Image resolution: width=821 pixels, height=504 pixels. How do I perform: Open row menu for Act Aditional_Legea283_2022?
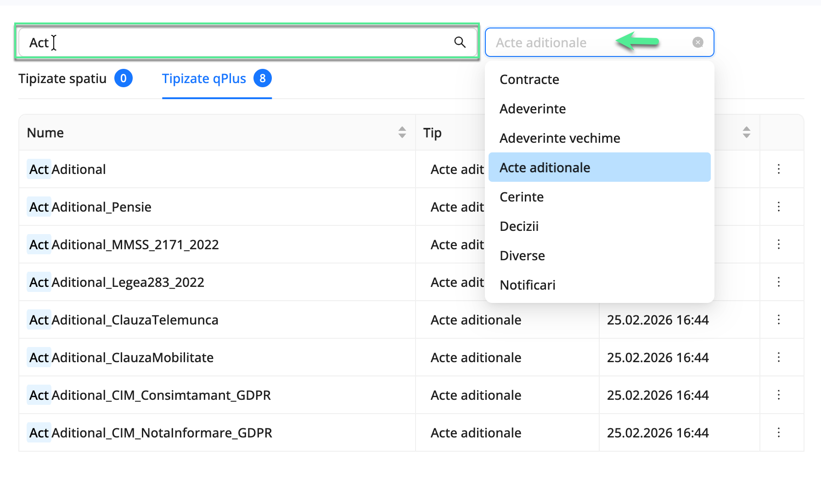click(779, 282)
